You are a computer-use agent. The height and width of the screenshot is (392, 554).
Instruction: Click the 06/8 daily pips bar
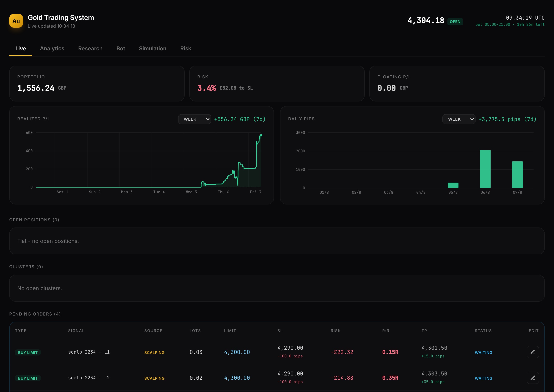point(485,169)
